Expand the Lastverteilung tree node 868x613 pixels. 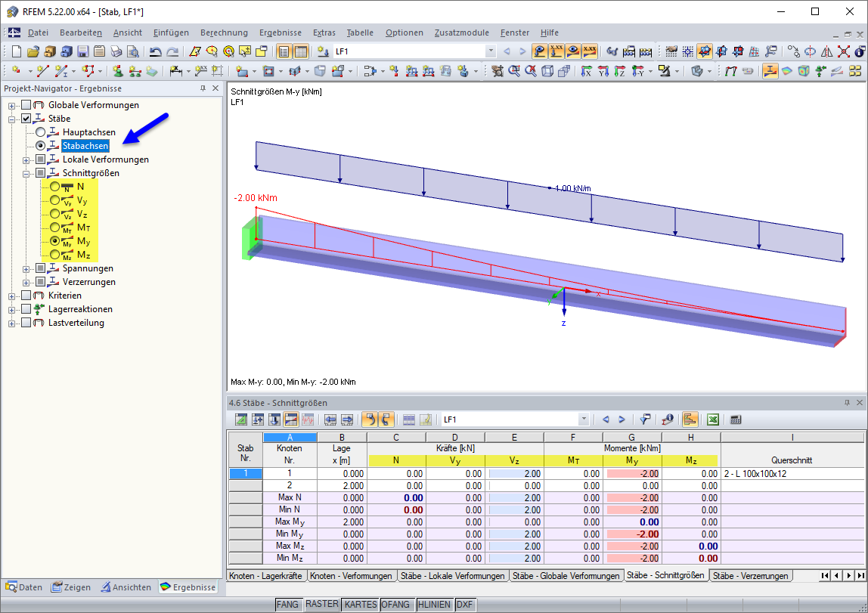11,323
